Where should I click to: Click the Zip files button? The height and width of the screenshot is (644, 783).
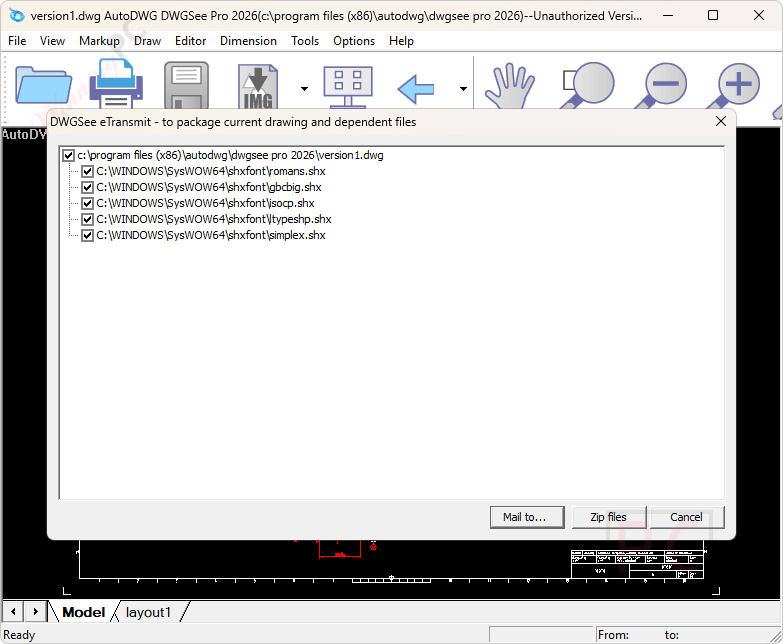[x=609, y=517]
